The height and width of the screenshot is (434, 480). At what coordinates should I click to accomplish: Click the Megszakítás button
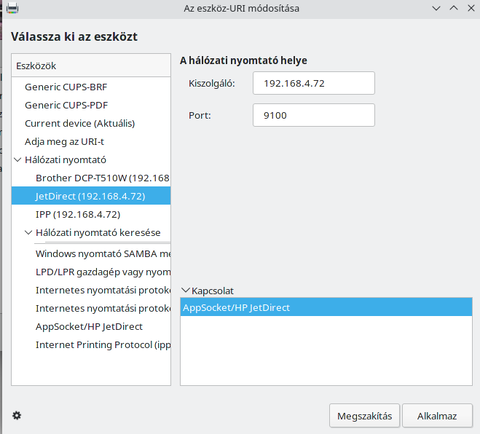click(x=364, y=416)
